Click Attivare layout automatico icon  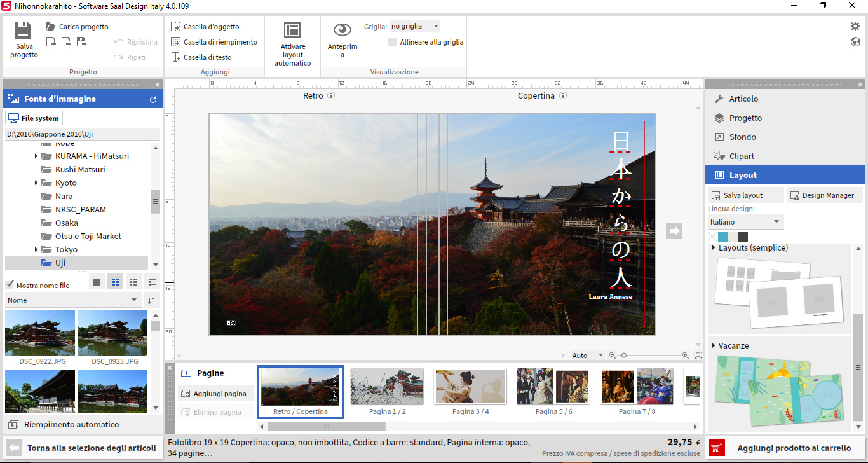click(292, 30)
